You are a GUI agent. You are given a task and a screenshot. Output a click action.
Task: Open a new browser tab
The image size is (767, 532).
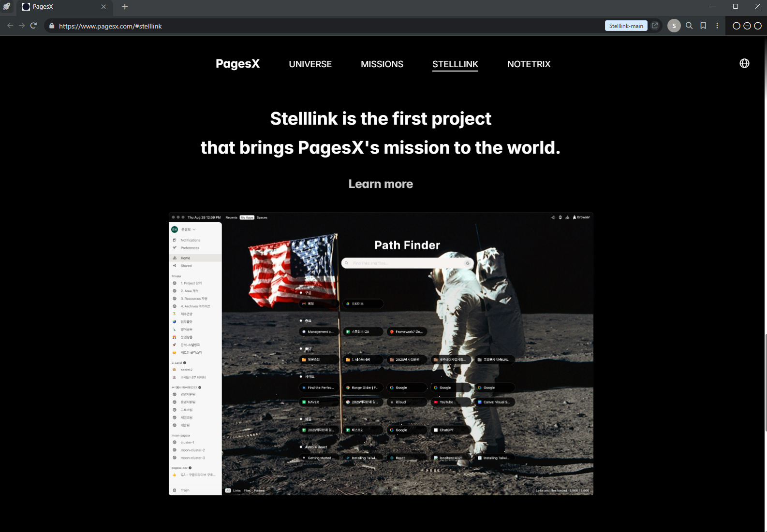[x=125, y=7]
